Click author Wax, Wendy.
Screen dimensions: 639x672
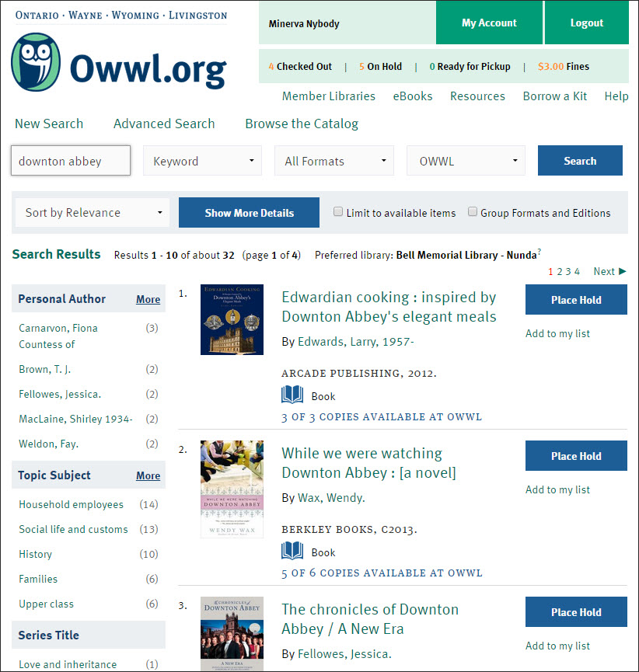[331, 497]
